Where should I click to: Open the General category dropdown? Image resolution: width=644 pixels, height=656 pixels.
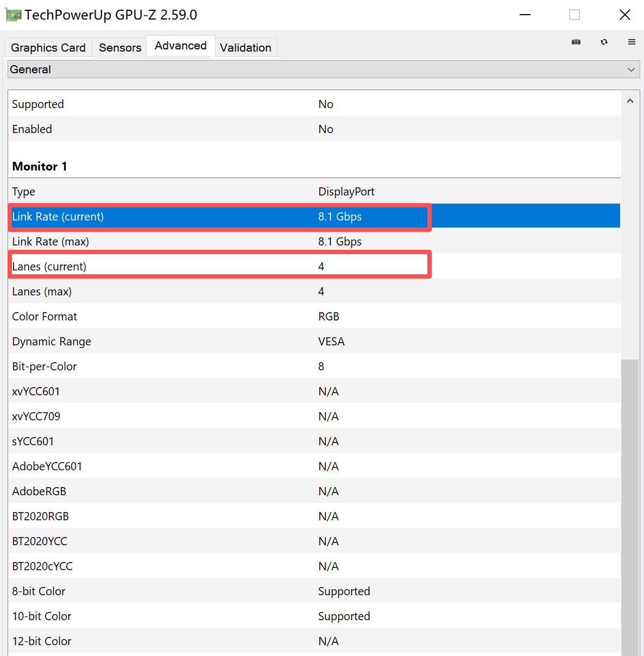tap(324, 70)
